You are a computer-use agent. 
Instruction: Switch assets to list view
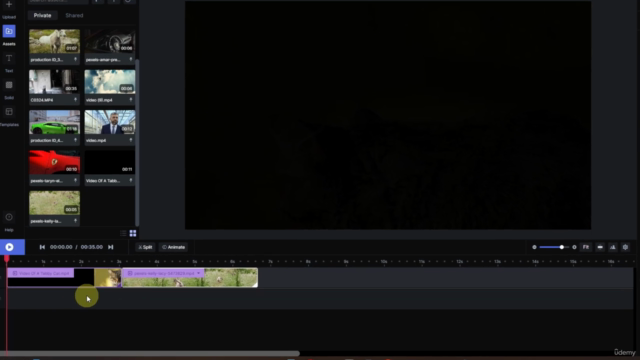click(123, 233)
